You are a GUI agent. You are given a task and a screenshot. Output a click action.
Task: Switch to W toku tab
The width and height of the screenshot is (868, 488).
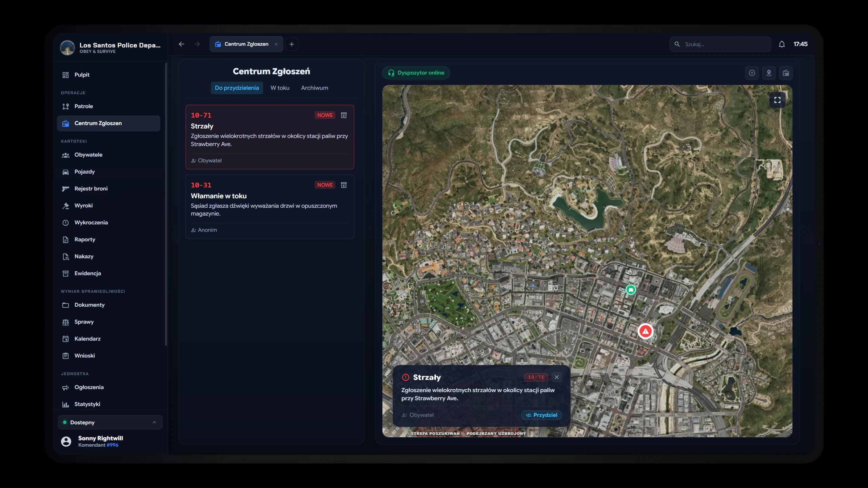tap(280, 88)
